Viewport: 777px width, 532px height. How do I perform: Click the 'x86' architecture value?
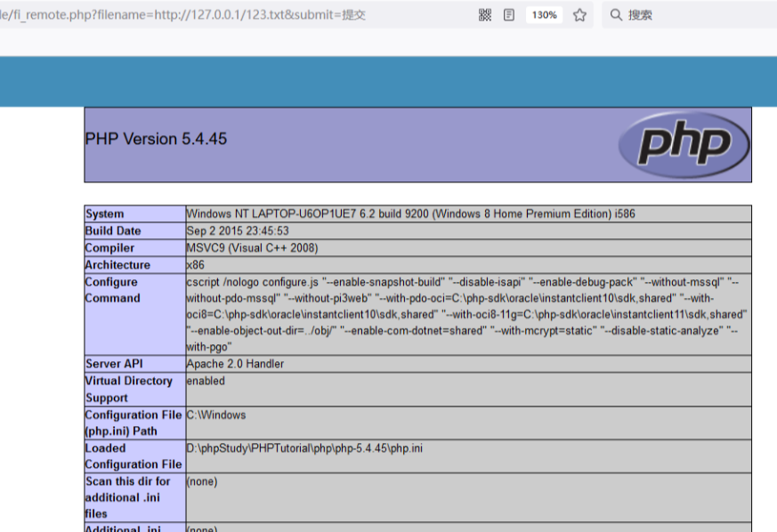(x=195, y=265)
